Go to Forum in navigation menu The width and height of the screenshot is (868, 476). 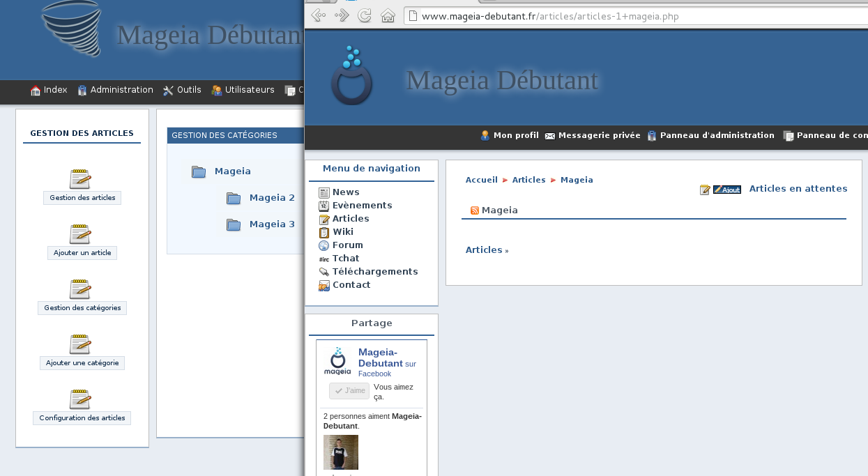(x=348, y=245)
